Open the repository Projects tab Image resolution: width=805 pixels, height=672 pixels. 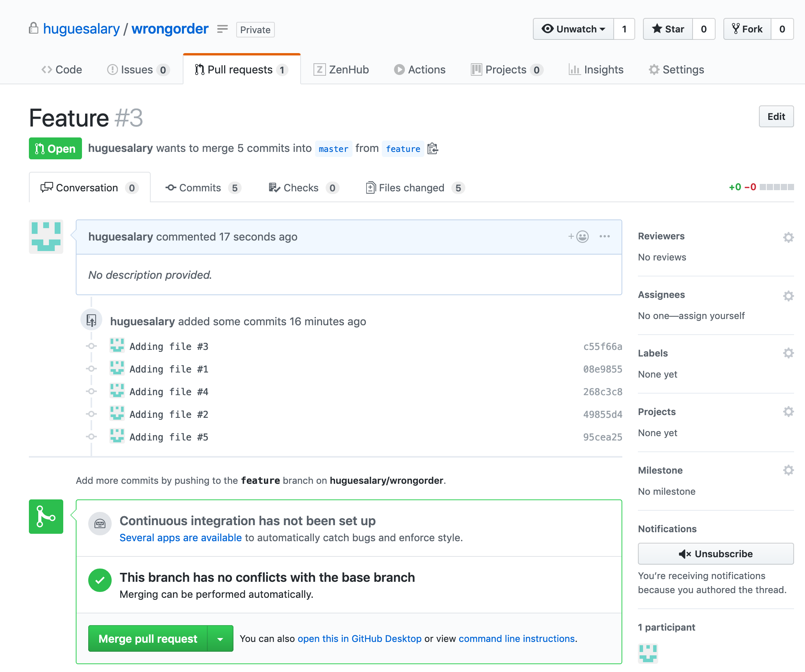click(507, 70)
